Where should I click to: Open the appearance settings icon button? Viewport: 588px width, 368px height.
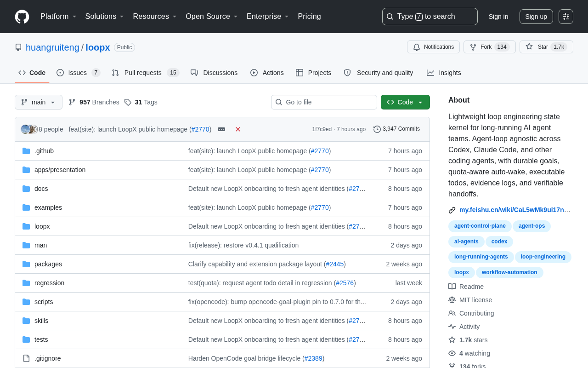pyautogui.click(x=566, y=17)
